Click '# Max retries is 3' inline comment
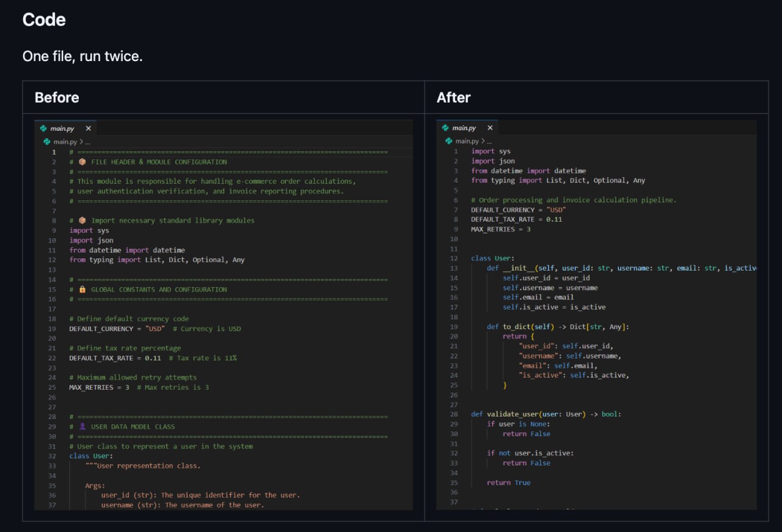Viewport: 782px width, 532px height. (x=173, y=387)
